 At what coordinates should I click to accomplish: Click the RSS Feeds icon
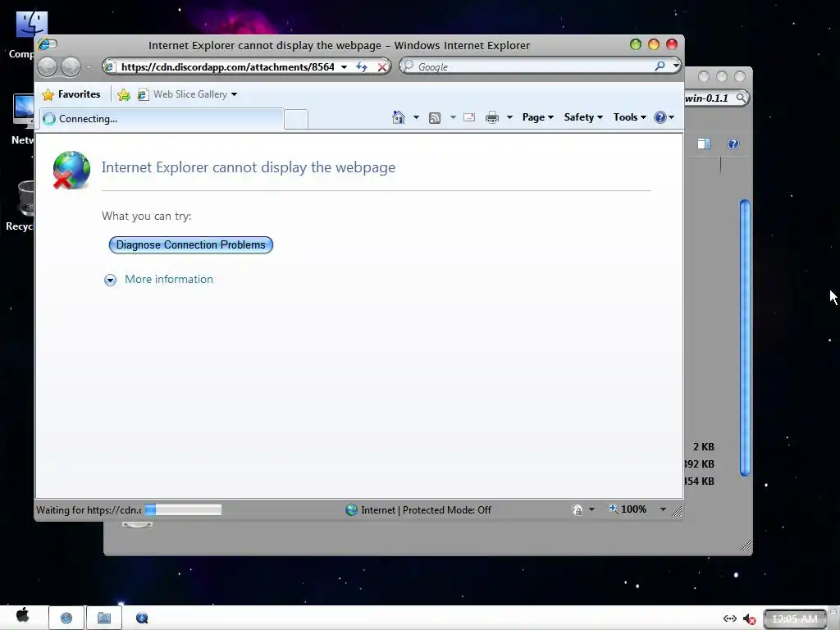[x=435, y=118]
